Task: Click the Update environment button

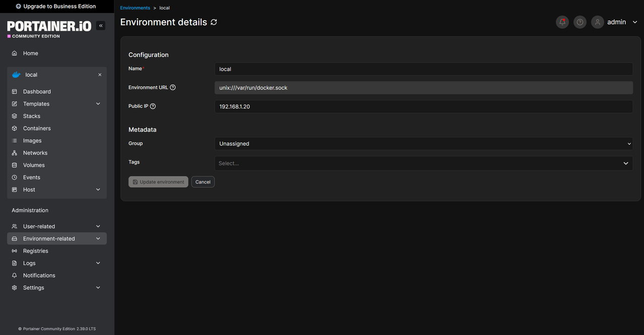Action: coord(158,182)
